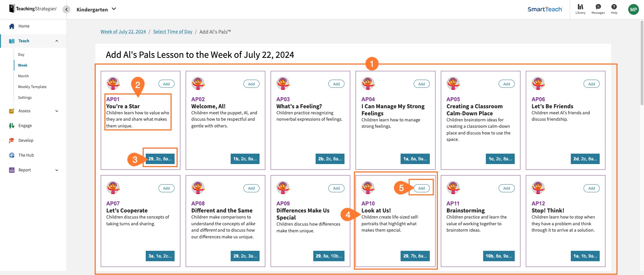644x275 pixels.
Task: Collapse the sidebar with arrow button
Action: pos(66,9)
